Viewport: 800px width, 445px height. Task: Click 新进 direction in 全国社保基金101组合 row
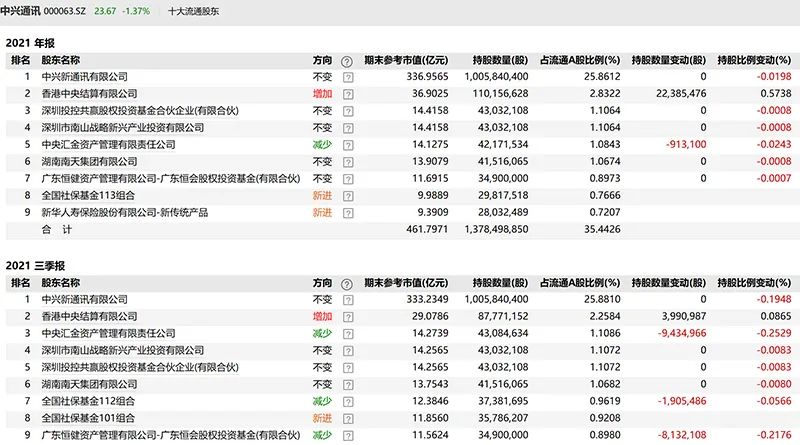tap(322, 418)
